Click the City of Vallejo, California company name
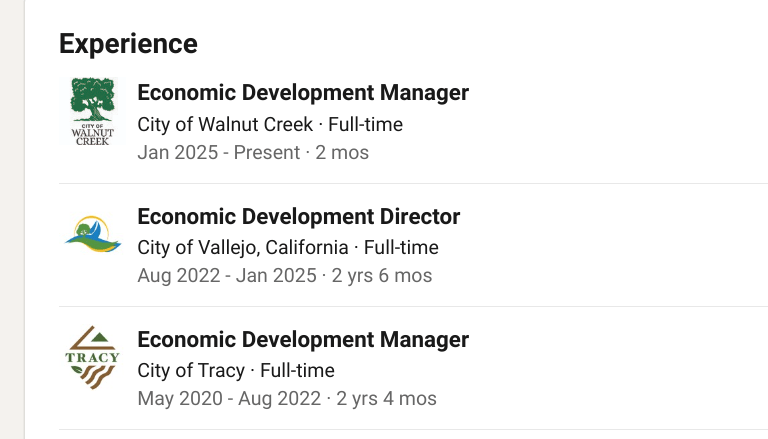This screenshot has height=439, width=768. point(243,247)
